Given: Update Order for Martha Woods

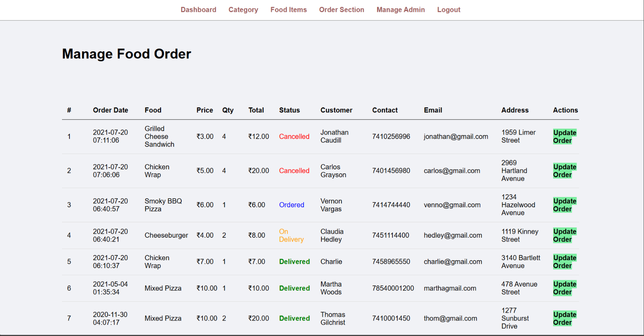Looking at the screenshot, I should pos(565,288).
